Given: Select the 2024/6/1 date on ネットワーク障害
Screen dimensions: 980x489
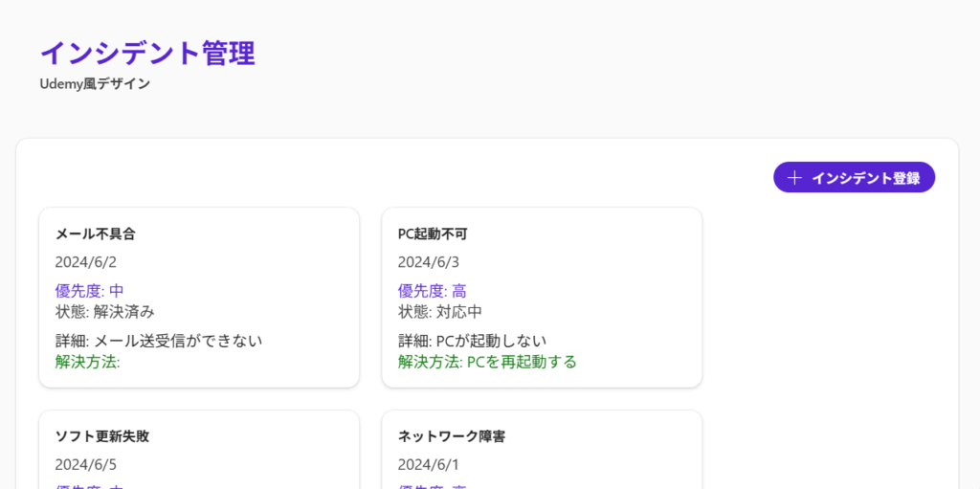Looking at the screenshot, I should point(429,465).
